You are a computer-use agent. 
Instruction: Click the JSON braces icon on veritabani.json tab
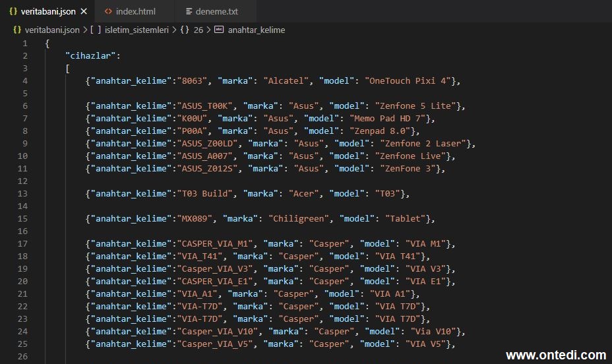click(13, 11)
